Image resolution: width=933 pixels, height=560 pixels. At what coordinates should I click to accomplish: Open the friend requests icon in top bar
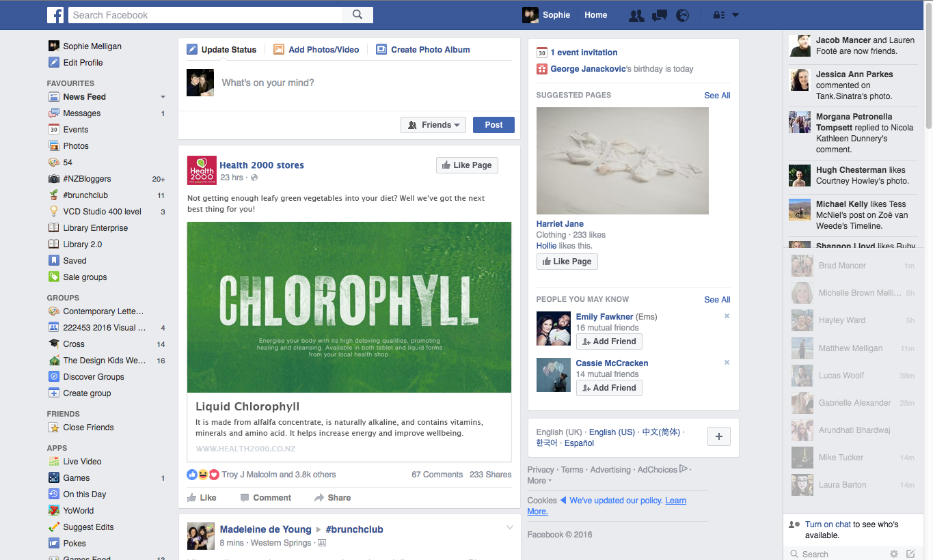click(x=636, y=15)
